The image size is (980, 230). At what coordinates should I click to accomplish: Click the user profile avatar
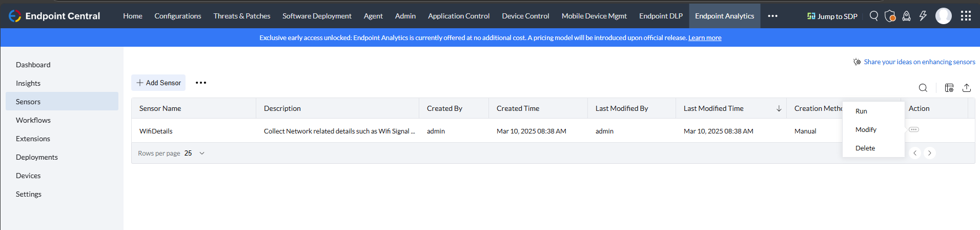pos(944,16)
